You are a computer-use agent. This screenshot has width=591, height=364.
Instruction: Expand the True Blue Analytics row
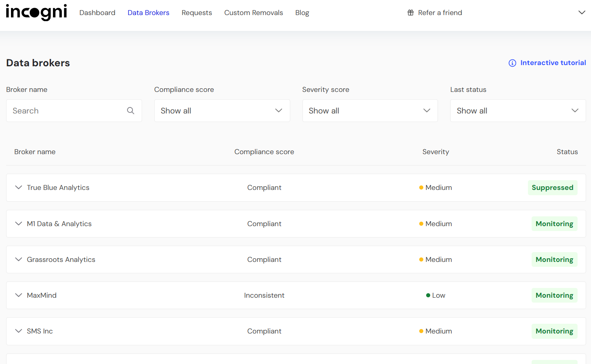coord(18,187)
